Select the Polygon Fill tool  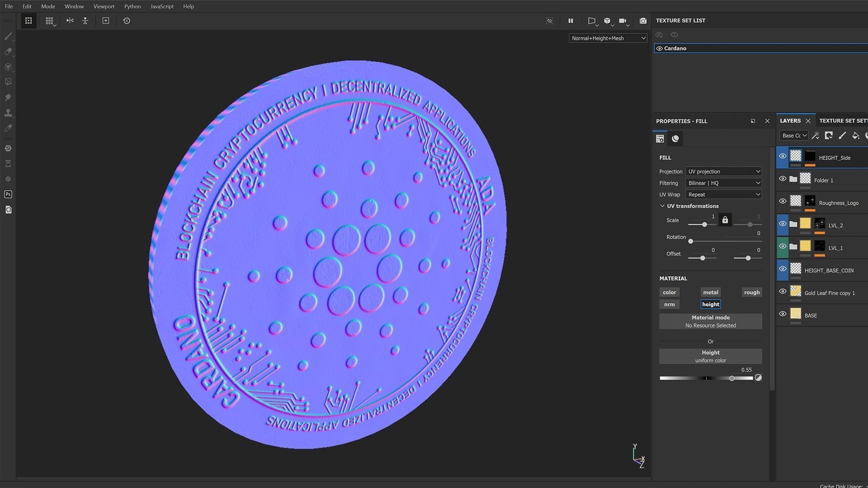pyautogui.click(x=8, y=82)
